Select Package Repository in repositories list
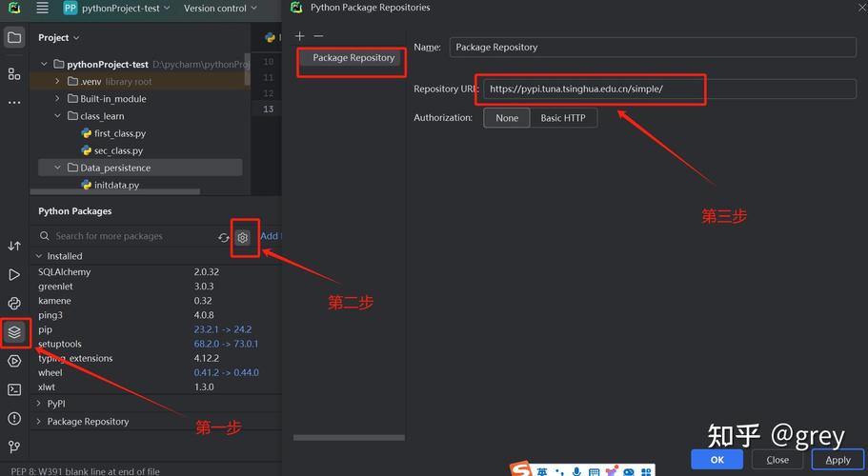Image resolution: width=868 pixels, height=476 pixels. [350, 57]
